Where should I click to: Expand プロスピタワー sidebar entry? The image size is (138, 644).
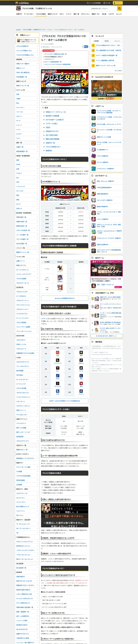27,340
